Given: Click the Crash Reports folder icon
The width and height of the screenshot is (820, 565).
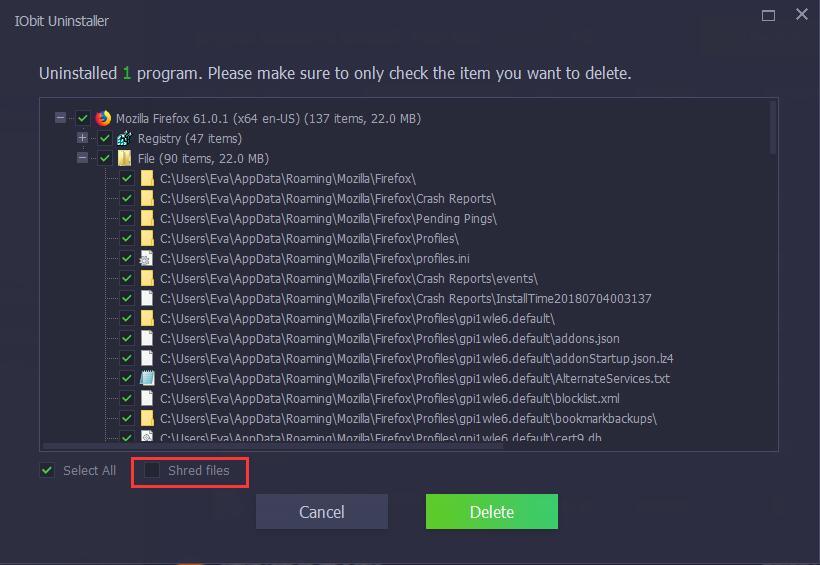Looking at the screenshot, I should click(147, 198).
